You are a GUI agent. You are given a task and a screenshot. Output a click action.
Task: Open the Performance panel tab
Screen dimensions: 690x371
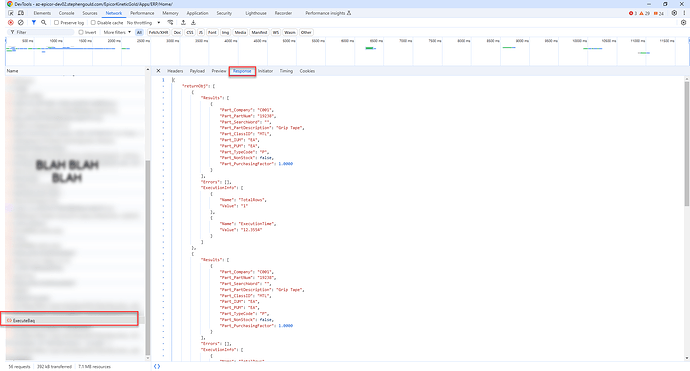click(142, 13)
